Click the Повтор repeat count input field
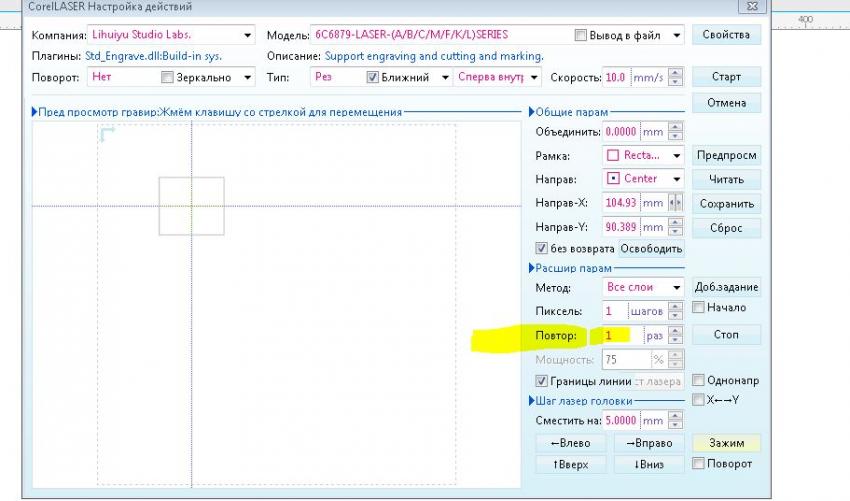Image resolution: width=850 pixels, height=501 pixels. (620, 337)
